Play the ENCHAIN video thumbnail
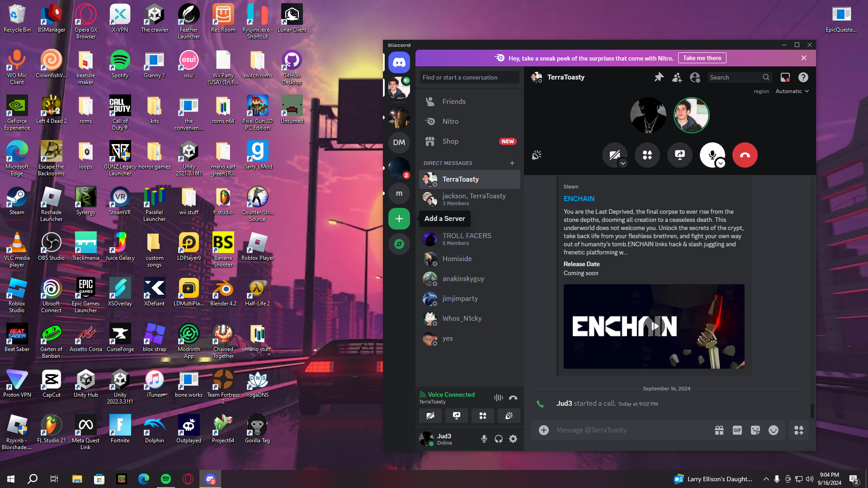Screen dimensions: 868x488 click(654, 326)
